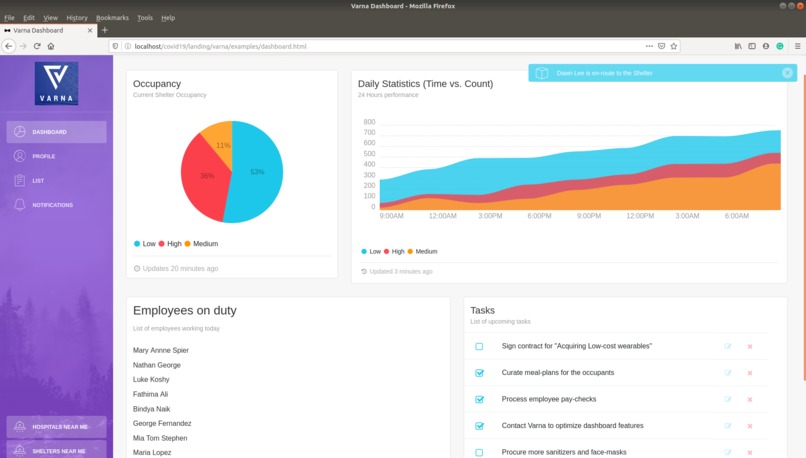Reload the page

[37, 46]
